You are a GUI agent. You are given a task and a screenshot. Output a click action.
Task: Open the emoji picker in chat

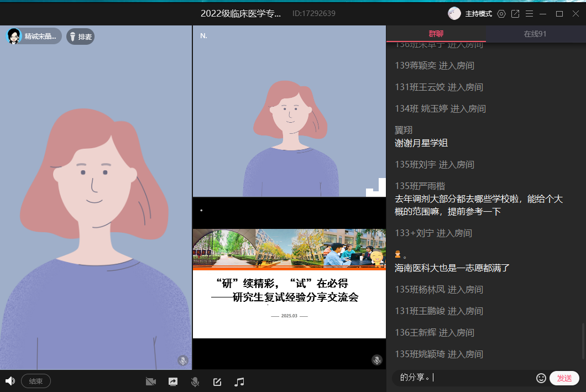pyautogui.click(x=541, y=378)
